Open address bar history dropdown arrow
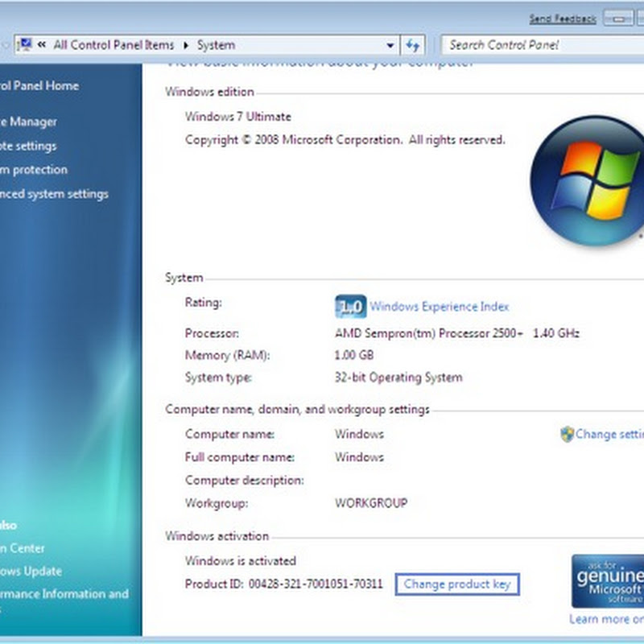Screen dimensions: 644x644 (x=390, y=45)
